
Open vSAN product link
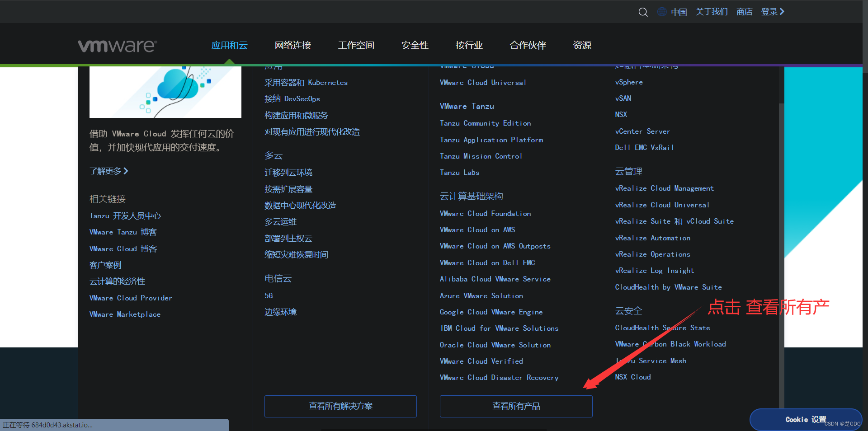click(623, 98)
